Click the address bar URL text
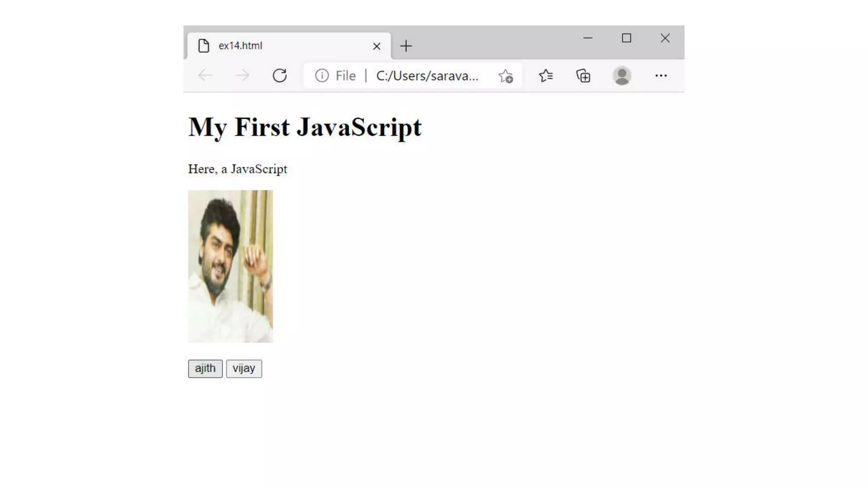This screenshot has width=868, height=488. click(x=427, y=76)
